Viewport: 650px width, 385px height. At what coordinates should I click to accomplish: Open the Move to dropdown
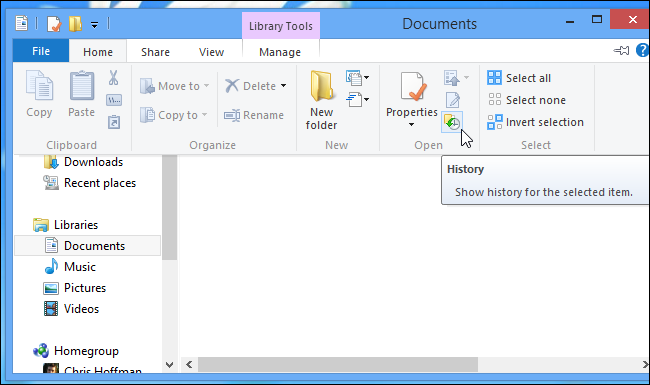coord(175,86)
